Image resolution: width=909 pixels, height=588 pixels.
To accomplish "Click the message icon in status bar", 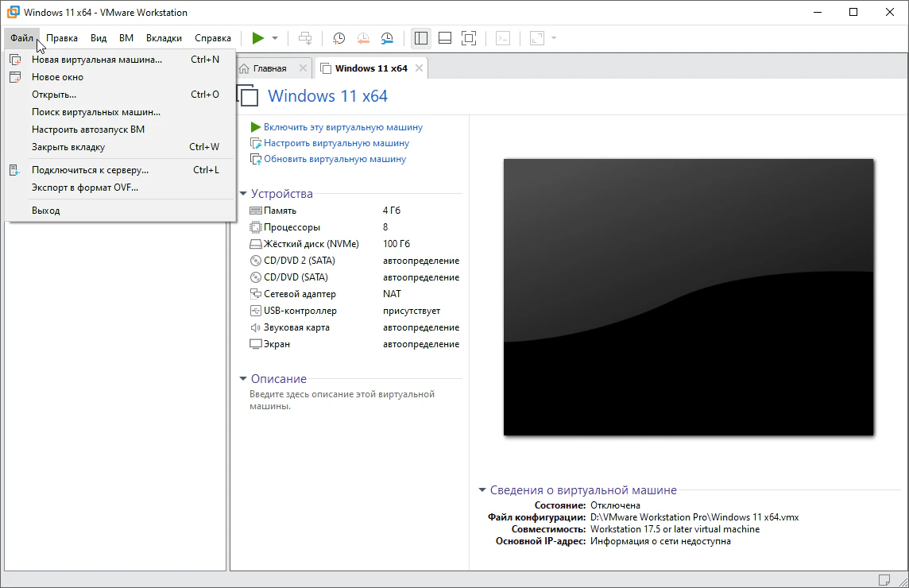I will coord(884,579).
